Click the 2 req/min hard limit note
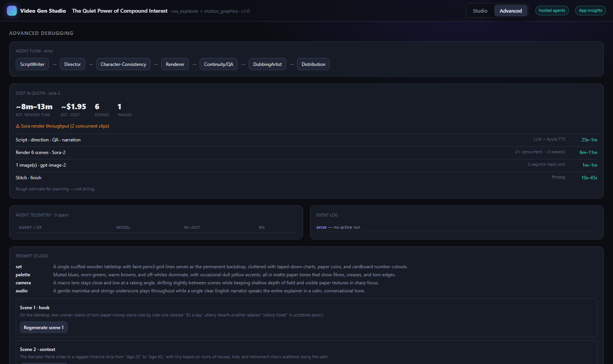The image size is (613, 364). click(546, 164)
